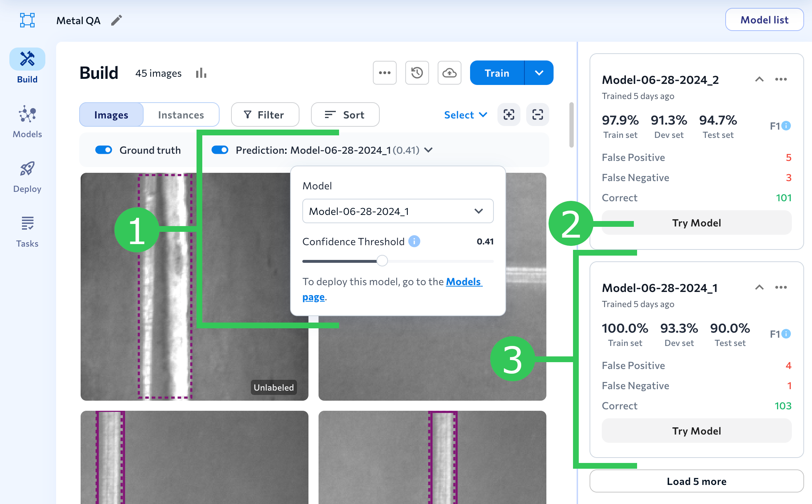This screenshot has height=504, width=812.
Task: Open the Build more options menu
Action: [x=385, y=73]
